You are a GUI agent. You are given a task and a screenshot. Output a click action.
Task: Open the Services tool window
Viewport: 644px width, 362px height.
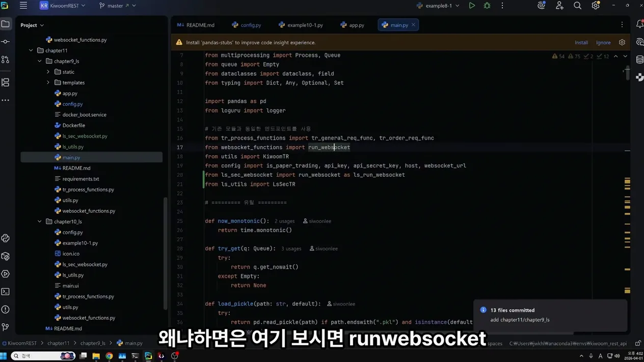6,274
